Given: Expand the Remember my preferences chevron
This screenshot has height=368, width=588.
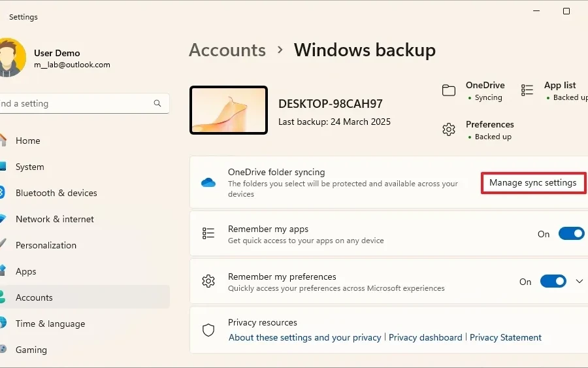Looking at the screenshot, I should point(580,281).
